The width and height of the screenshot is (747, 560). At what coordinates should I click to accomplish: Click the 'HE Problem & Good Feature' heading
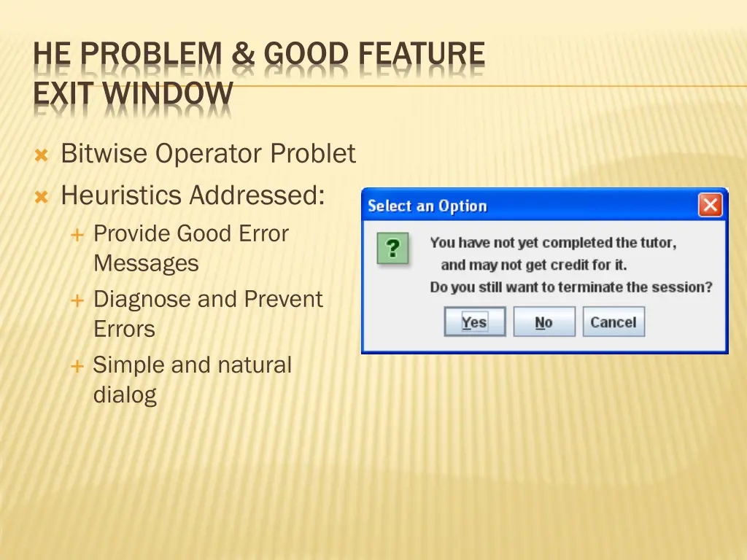coord(259,55)
